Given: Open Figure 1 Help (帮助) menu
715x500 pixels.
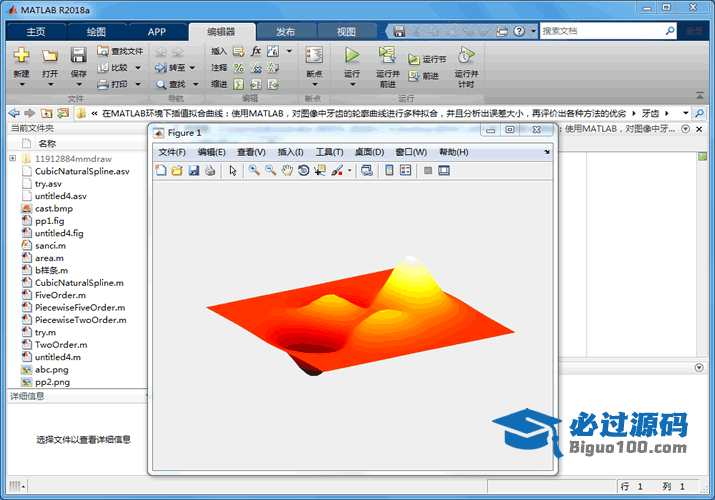Looking at the screenshot, I should (x=454, y=152).
